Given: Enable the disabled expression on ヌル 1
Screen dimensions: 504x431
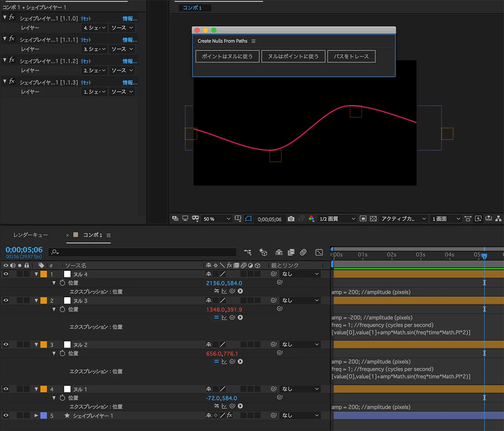Looking at the screenshot, I should pyautogui.click(x=217, y=406).
